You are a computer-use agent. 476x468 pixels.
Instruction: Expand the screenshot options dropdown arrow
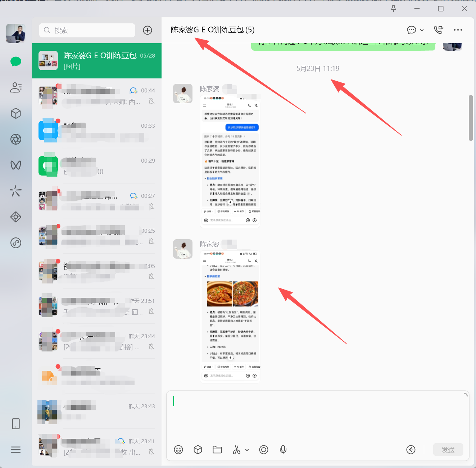[247, 450]
